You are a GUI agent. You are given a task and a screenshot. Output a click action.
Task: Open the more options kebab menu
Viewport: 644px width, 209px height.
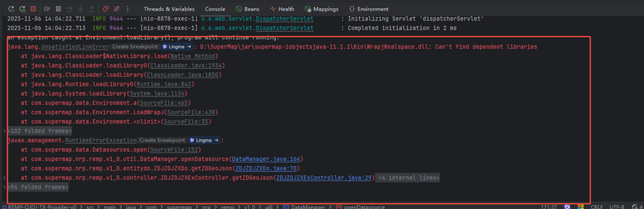tap(127, 9)
